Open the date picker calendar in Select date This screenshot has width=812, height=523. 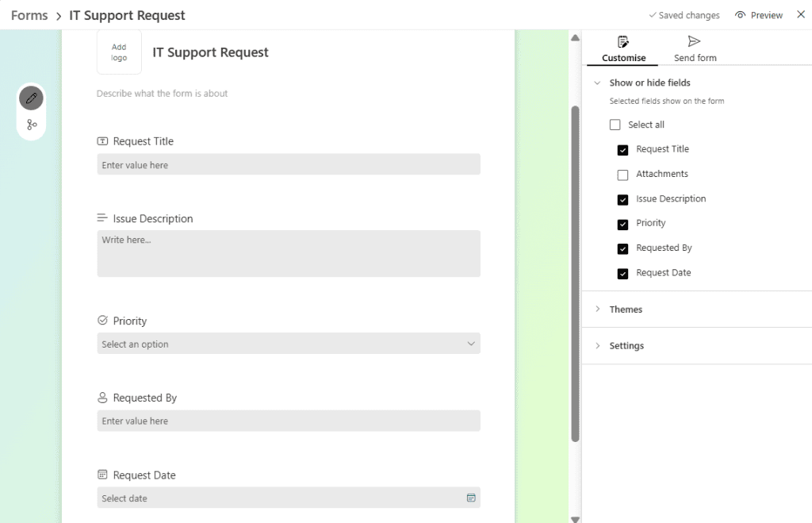(x=471, y=498)
